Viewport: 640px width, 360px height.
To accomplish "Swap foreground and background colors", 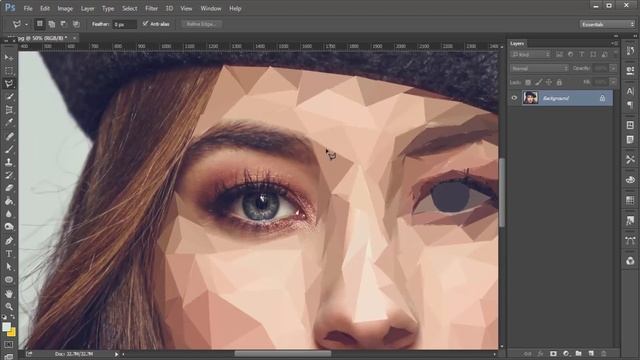I will [x=13, y=317].
